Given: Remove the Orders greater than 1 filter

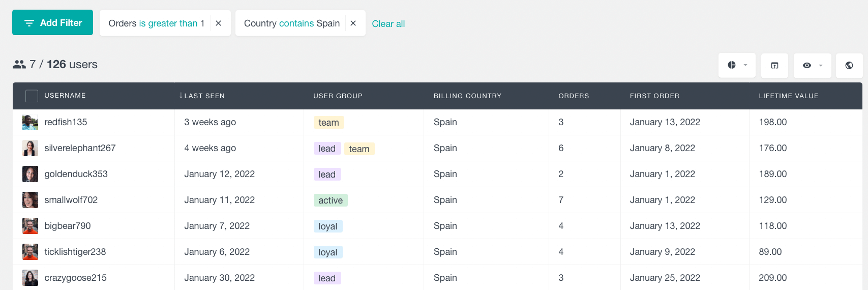Looking at the screenshot, I should [218, 23].
